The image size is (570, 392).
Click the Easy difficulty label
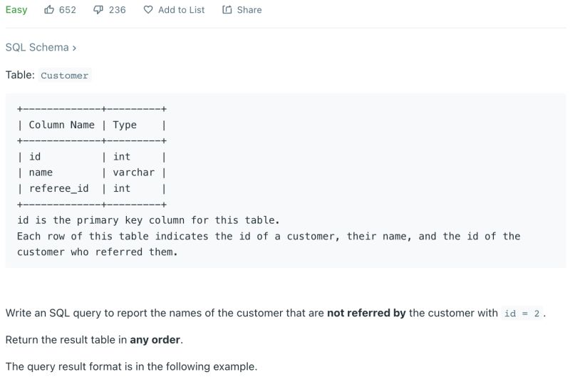[x=16, y=10]
